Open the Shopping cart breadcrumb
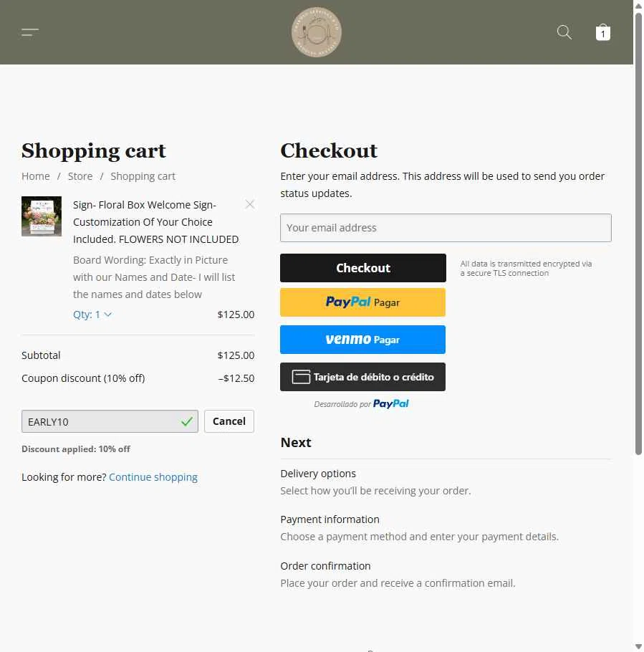 pyautogui.click(x=143, y=176)
